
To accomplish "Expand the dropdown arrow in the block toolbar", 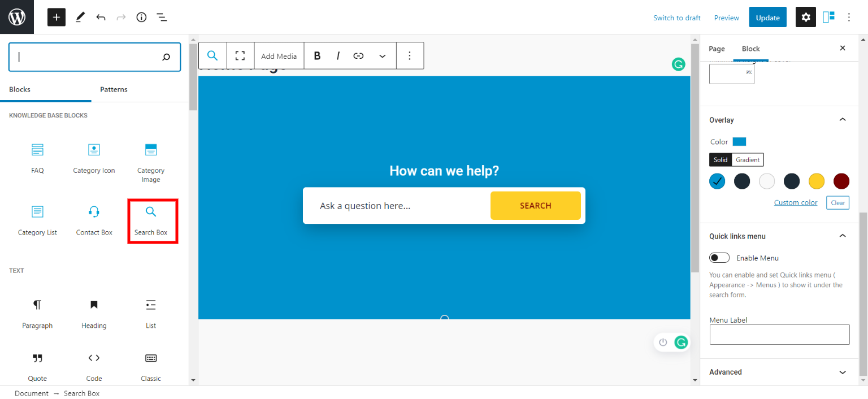I will coord(383,55).
